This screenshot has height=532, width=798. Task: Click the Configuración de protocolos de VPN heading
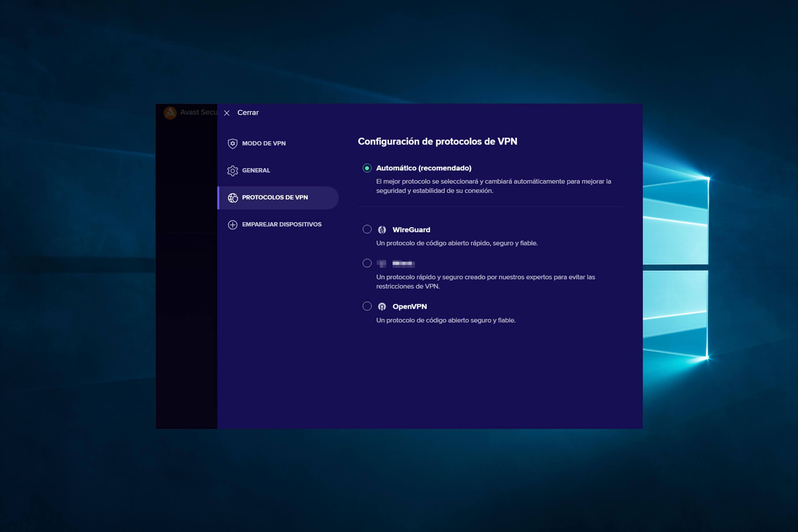[437, 141]
